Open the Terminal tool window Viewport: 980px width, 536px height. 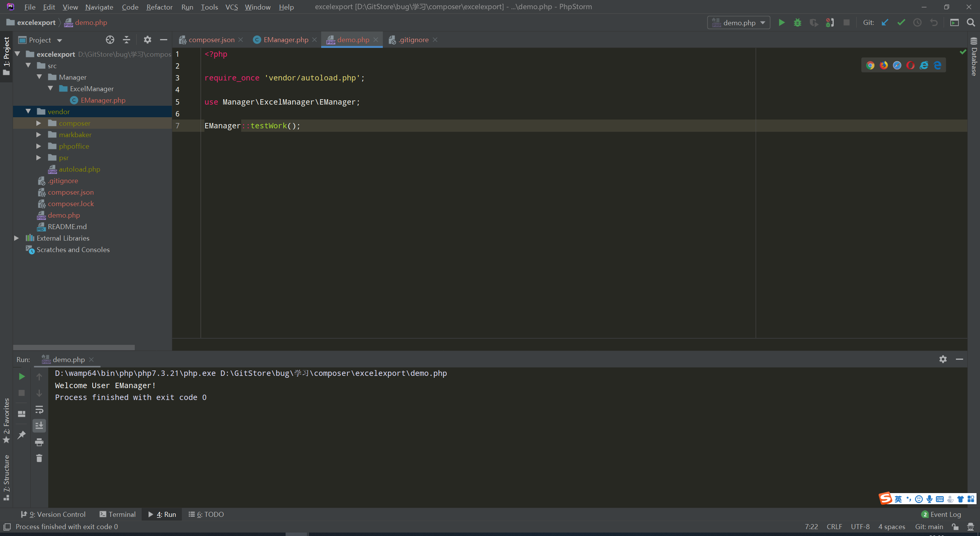[118, 514]
